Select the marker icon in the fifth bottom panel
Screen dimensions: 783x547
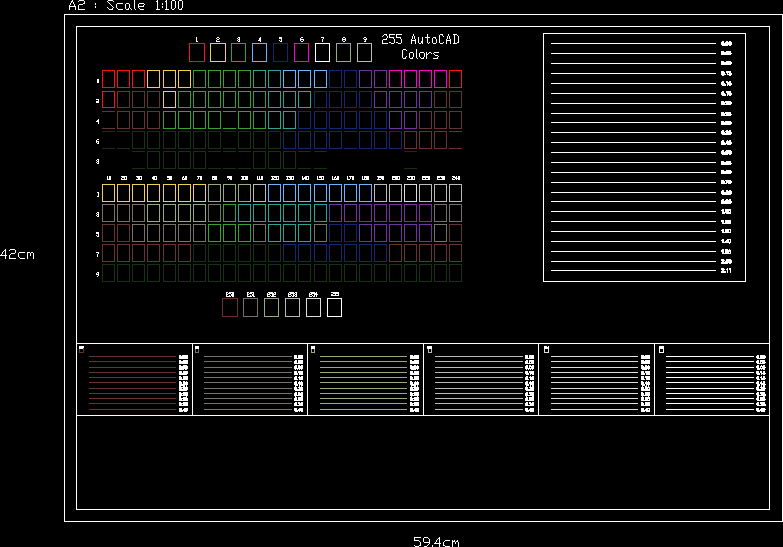pyautogui.click(x=545, y=349)
